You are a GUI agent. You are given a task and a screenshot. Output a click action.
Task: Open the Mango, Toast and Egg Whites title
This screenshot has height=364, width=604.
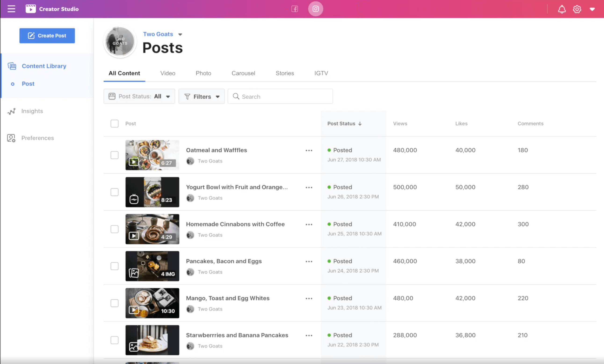(228, 298)
